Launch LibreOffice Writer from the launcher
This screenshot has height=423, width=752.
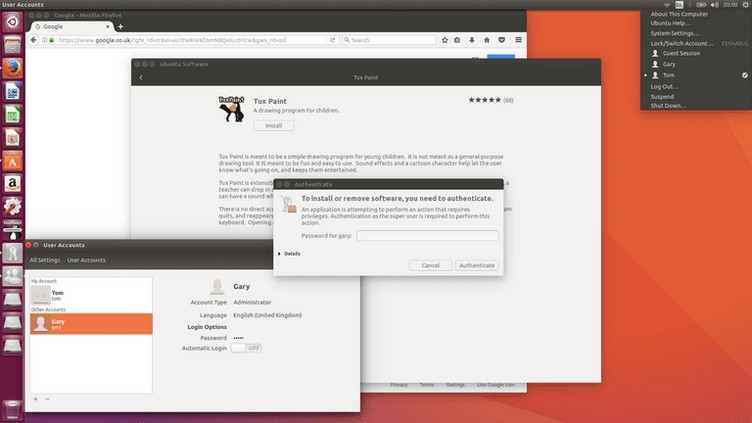pyautogui.click(x=12, y=91)
